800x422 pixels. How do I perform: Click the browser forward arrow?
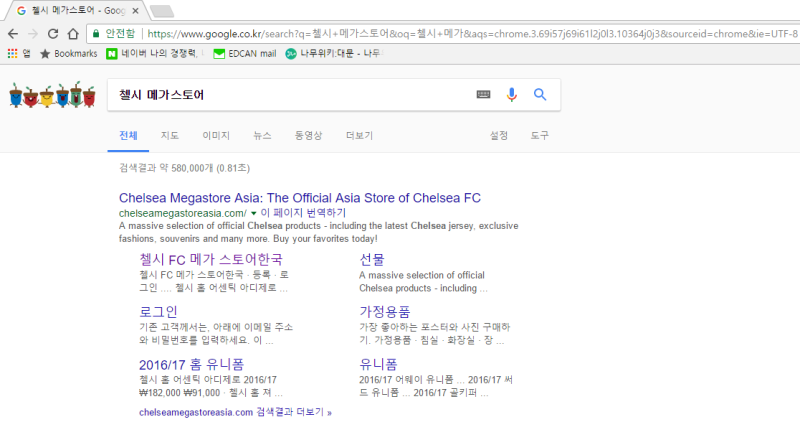[x=33, y=34]
